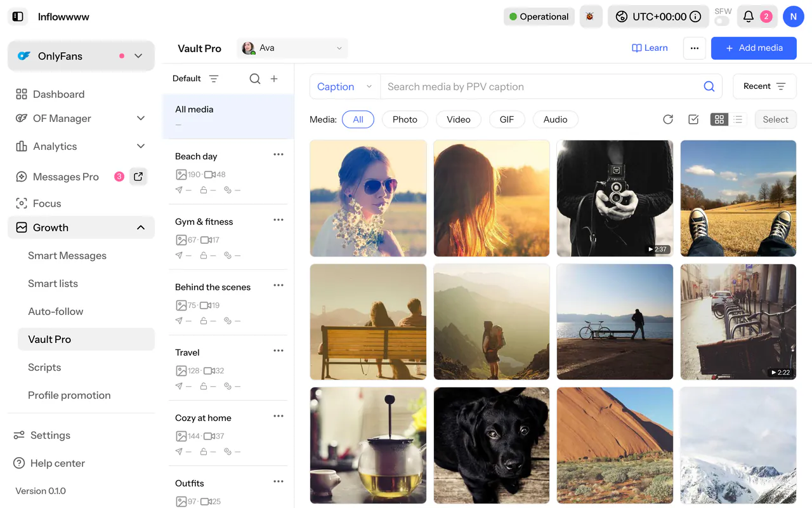Open Cozy at home folder options

(278, 416)
